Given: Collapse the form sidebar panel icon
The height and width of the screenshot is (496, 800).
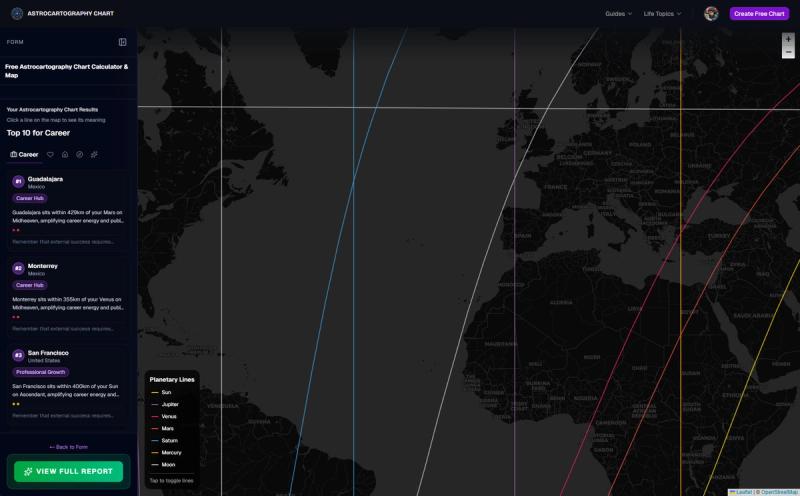Looking at the screenshot, I should [122, 42].
